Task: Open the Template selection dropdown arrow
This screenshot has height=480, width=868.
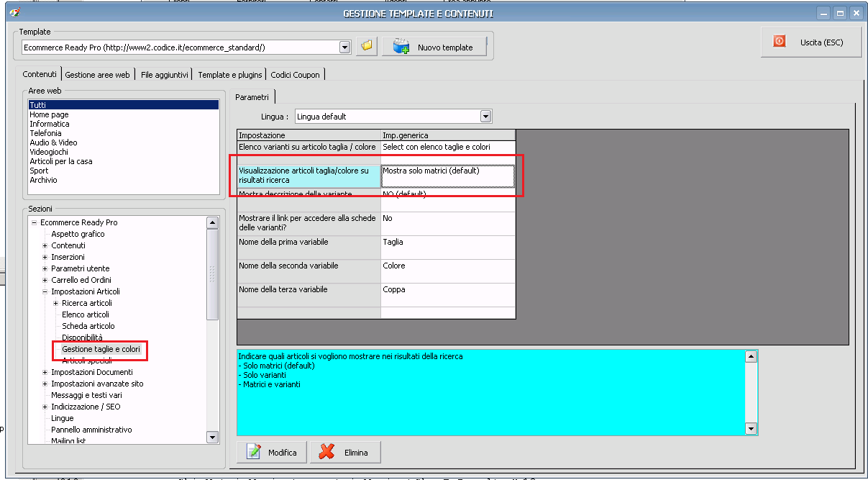Action: click(x=344, y=47)
